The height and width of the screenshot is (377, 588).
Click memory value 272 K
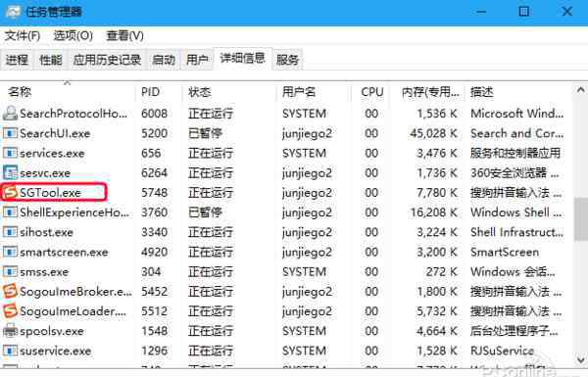[442, 271]
